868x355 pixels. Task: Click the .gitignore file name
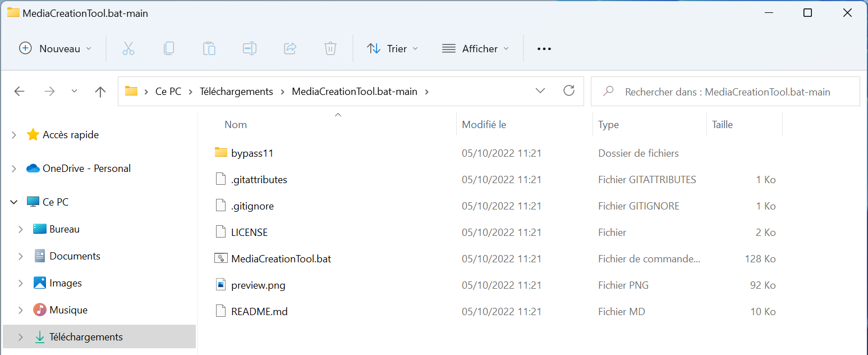point(252,206)
